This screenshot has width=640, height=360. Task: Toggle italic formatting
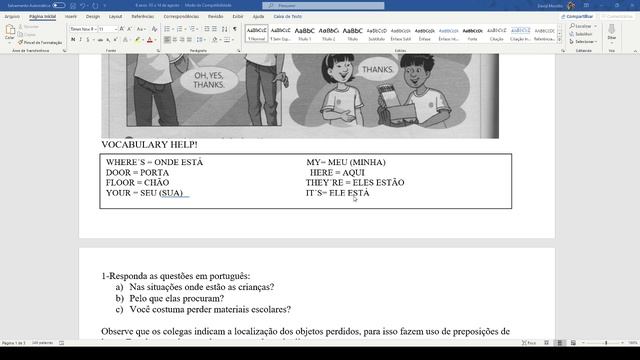80,40
